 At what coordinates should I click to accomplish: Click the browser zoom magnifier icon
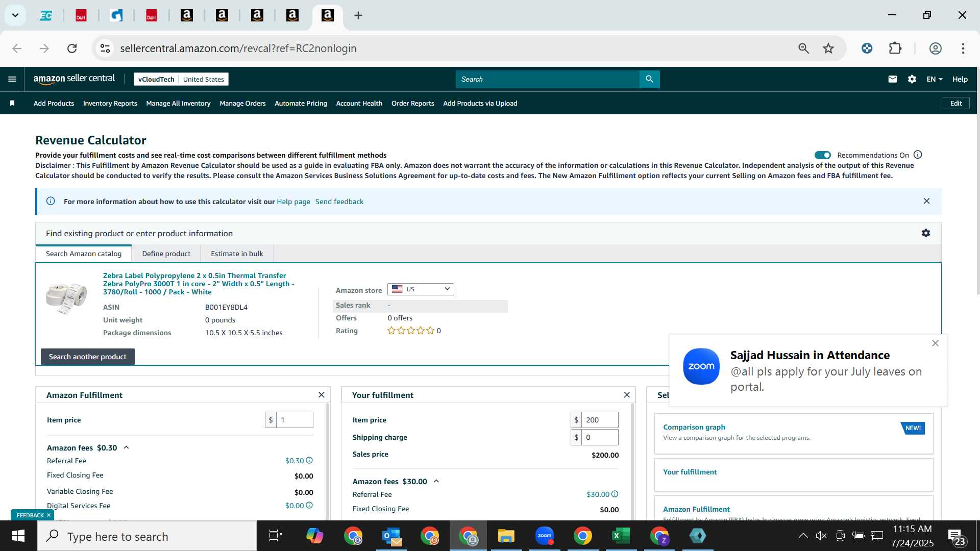[x=803, y=48]
